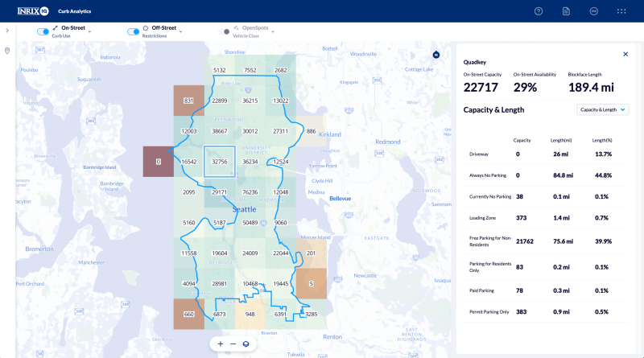The height and width of the screenshot is (358, 644).
Task: Click the tile value 22899
Action: pyautogui.click(x=219, y=101)
